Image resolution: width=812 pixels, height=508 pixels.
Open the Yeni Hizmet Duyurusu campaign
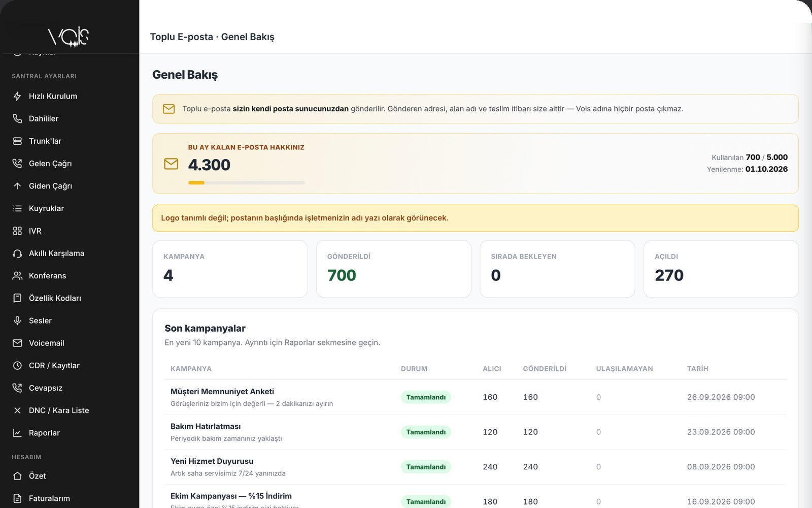(x=476, y=467)
